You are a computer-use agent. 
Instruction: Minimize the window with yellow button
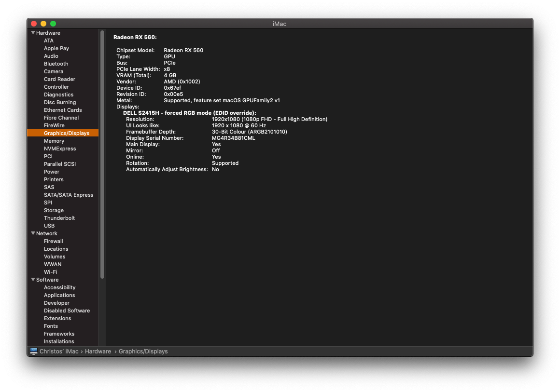[43, 24]
